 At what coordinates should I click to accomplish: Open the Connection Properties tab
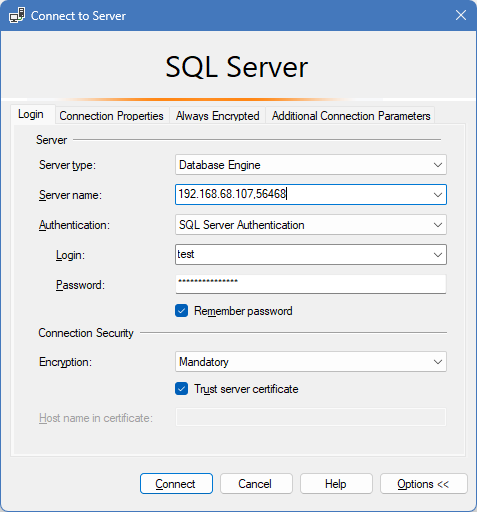point(111,116)
